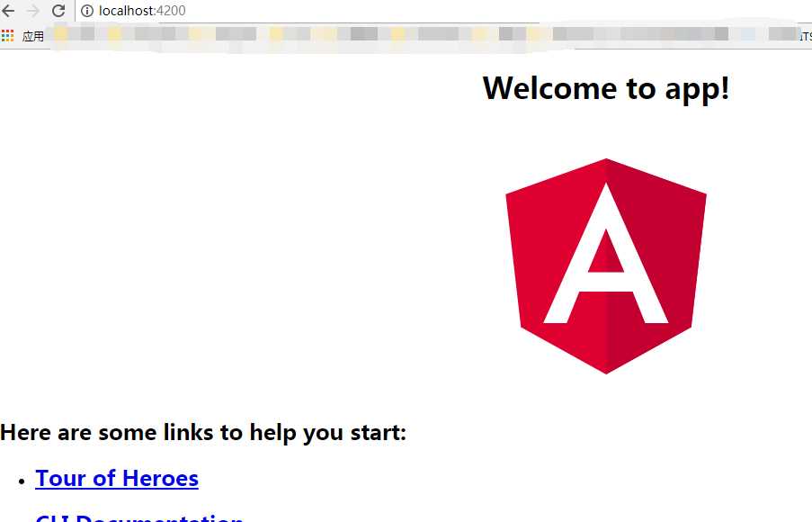Viewport: 812px width, 522px height.
Task: Click the bullet marker before Tour of Heroes
Action: point(22,481)
